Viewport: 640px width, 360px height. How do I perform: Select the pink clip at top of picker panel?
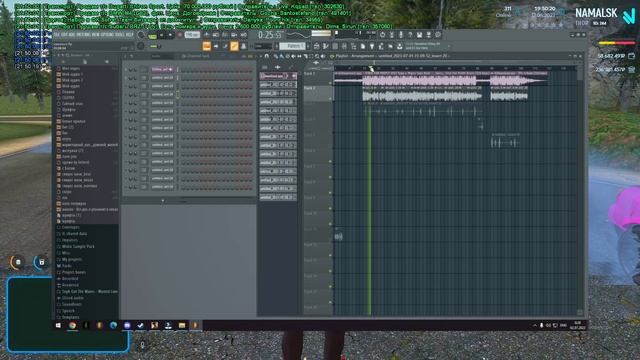278,76
